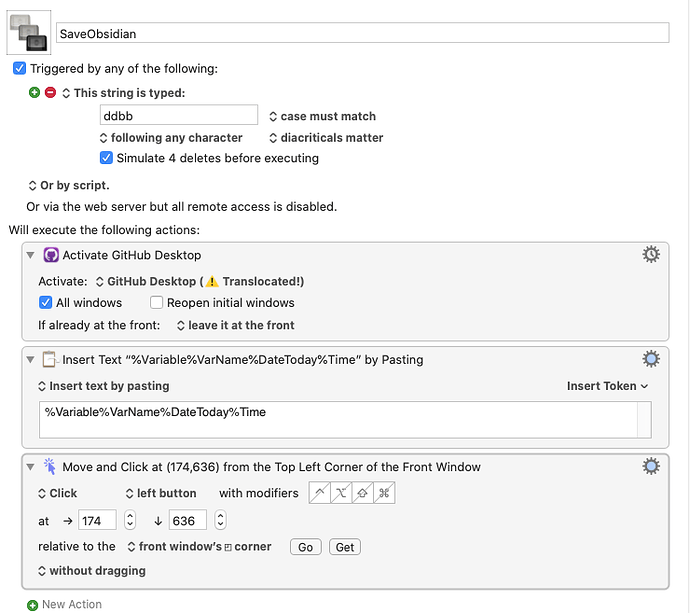This screenshot has width=690, height=613.
Task: Open front window's corner dropdown
Action: pyautogui.click(x=199, y=547)
